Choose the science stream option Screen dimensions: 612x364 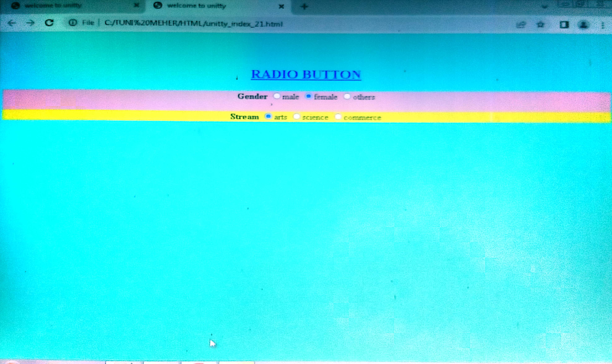coord(297,116)
